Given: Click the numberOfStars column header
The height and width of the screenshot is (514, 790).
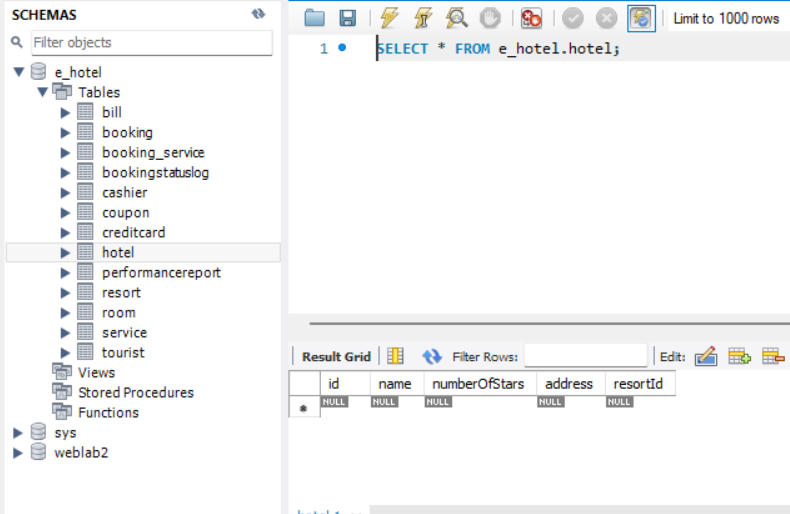Looking at the screenshot, I should click(x=479, y=384).
